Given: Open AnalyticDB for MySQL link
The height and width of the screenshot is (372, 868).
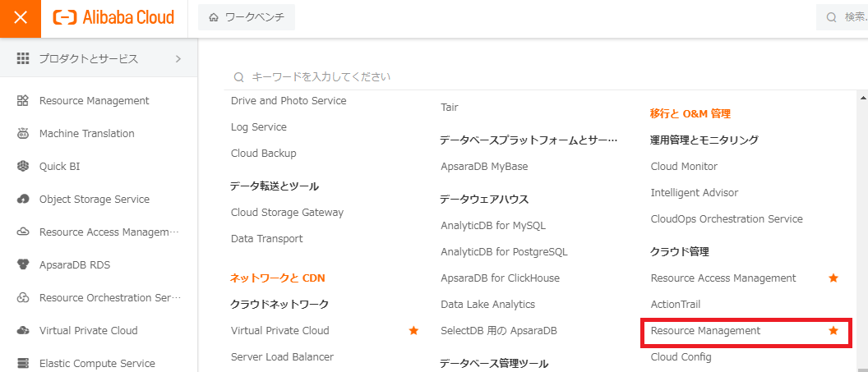Looking at the screenshot, I should [x=493, y=226].
